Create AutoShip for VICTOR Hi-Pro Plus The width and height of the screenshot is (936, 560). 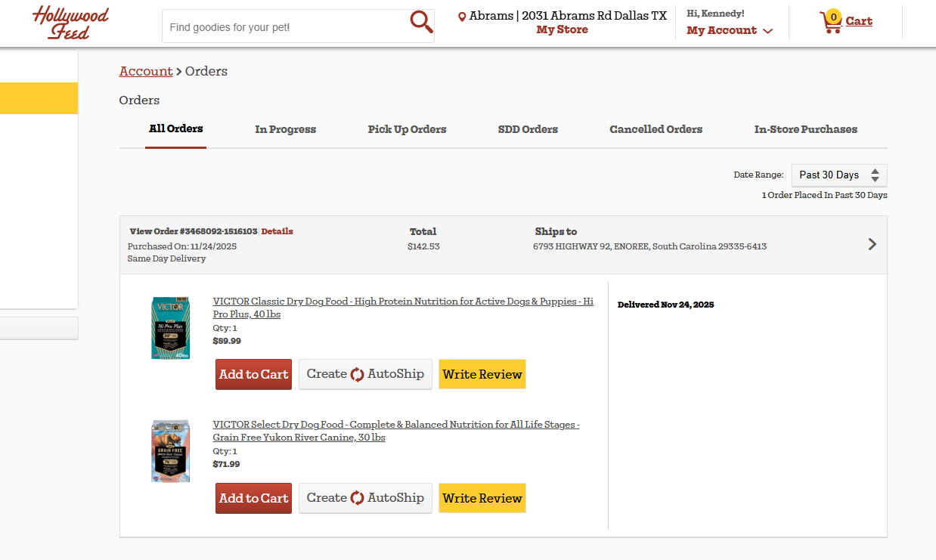pyautogui.click(x=365, y=374)
